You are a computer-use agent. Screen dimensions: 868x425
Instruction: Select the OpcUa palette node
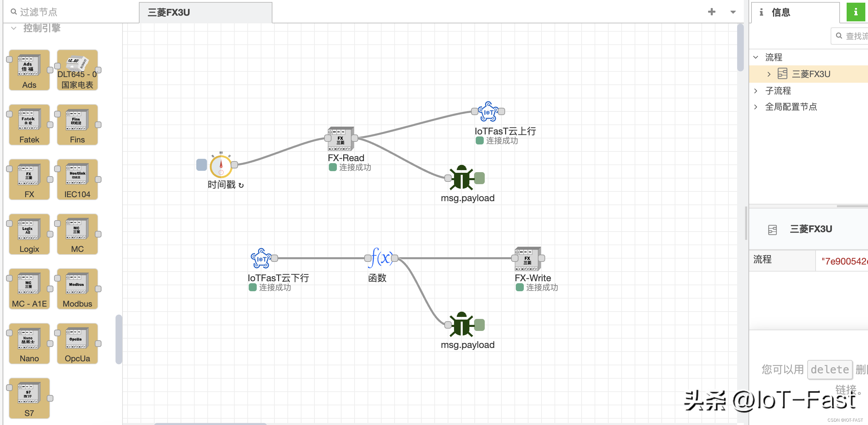tap(77, 343)
